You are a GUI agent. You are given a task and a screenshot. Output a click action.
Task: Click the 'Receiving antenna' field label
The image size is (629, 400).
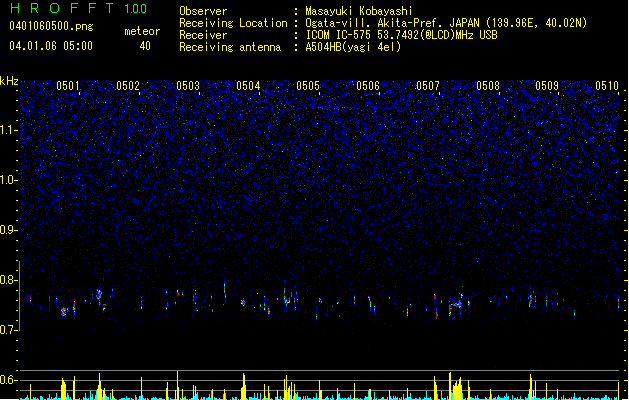pos(230,47)
